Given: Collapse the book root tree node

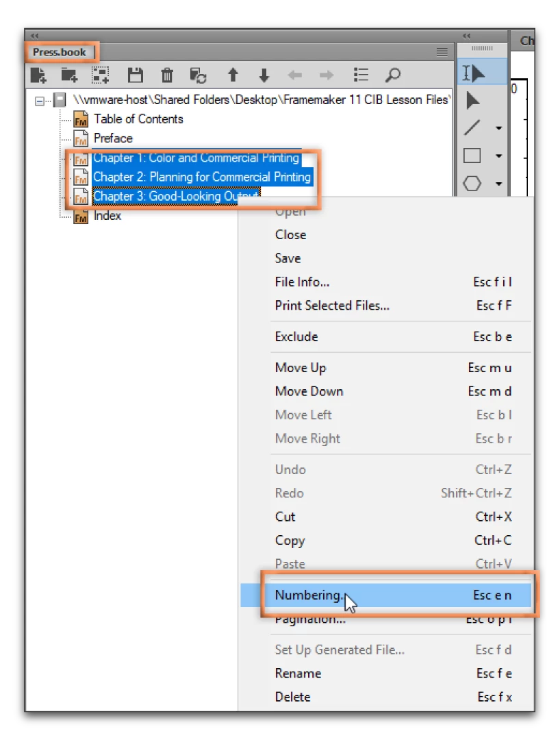Looking at the screenshot, I should coord(40,101).
